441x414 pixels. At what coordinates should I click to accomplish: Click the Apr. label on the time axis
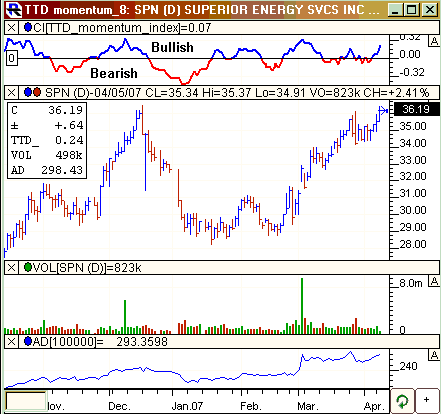[374, 406]
